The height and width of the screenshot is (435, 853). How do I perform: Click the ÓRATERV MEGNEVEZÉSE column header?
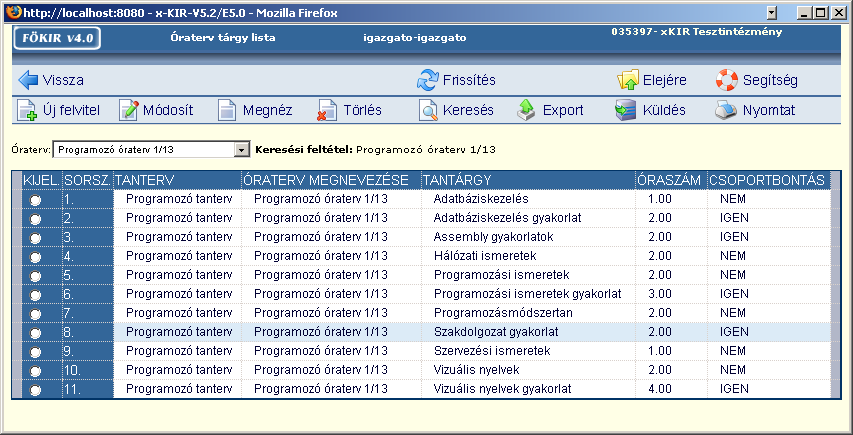tap(331, 180)
